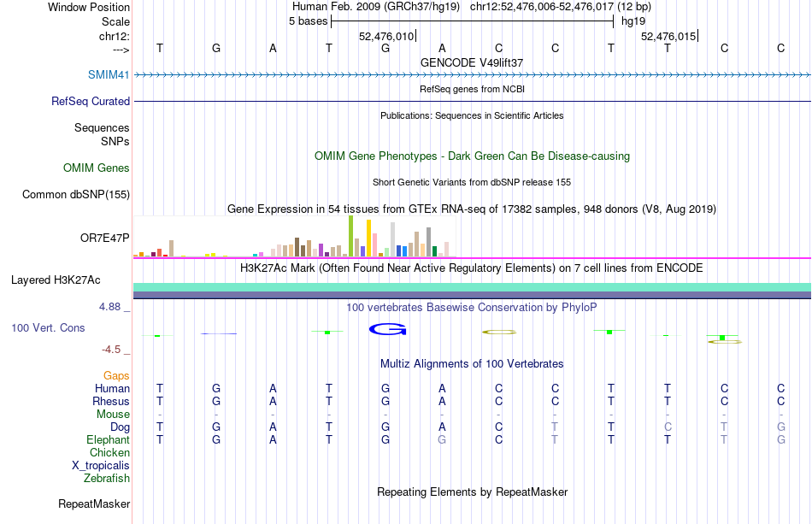Viewport: 812px width, 524px height.
Task: Click the OMIM Genes side label
Action: point(96,168)
